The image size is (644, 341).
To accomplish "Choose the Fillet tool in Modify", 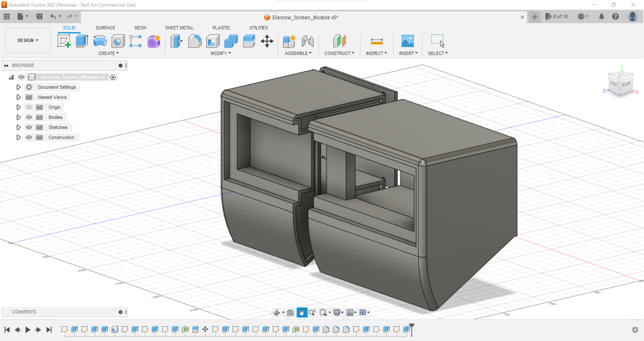I will [x=195, y=41].
